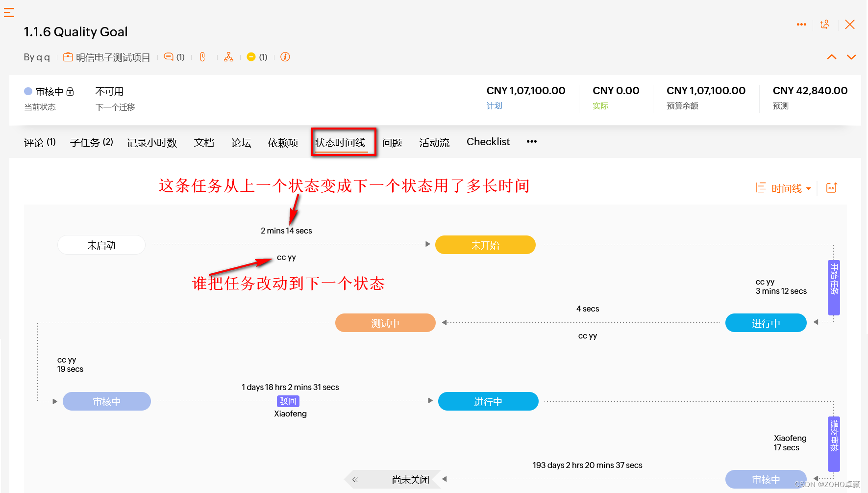
Task: Expand the 时间线 view dropdown
Action: point(783,188)
